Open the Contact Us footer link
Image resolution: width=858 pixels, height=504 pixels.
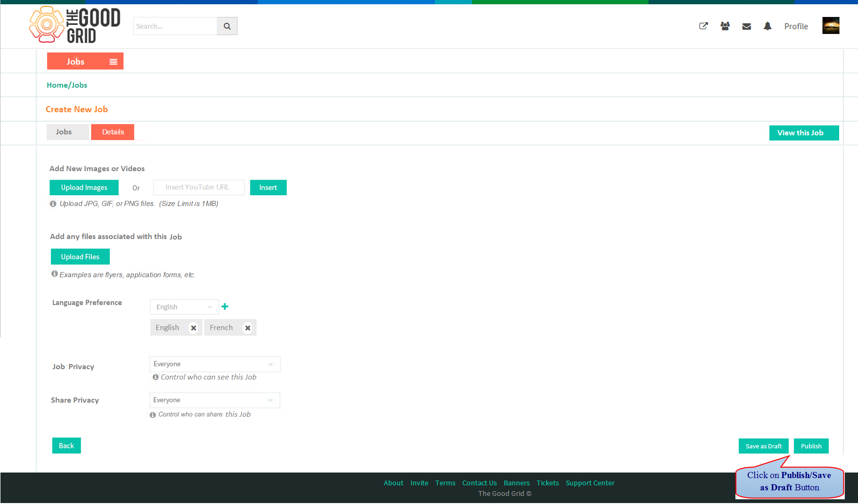pos(479,483)
